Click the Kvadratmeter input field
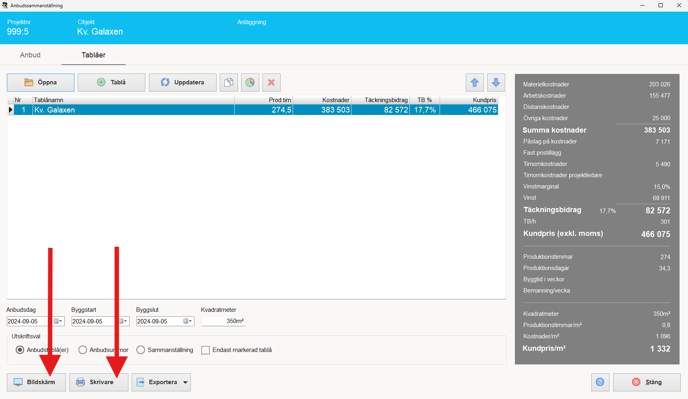This screenshot has width=688, height=399. point(223,321)
